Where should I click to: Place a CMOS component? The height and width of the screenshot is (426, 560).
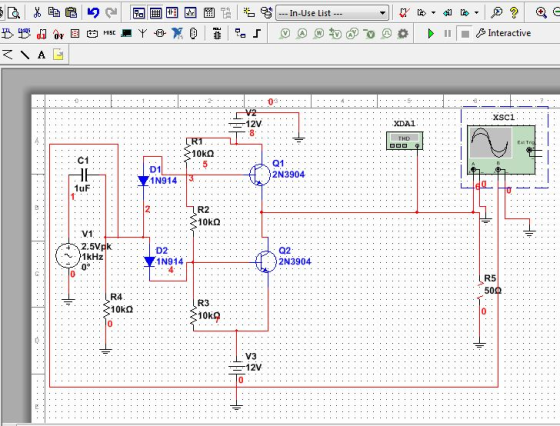pos(24,34)
